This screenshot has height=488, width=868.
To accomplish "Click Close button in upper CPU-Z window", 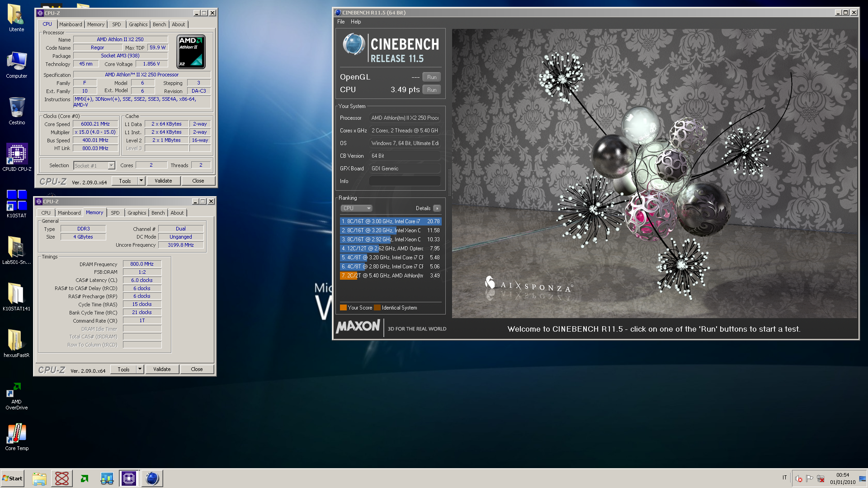I will (x=198, y=181).
